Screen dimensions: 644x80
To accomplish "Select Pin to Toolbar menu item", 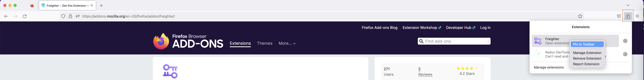I will (x=587, y=44).
